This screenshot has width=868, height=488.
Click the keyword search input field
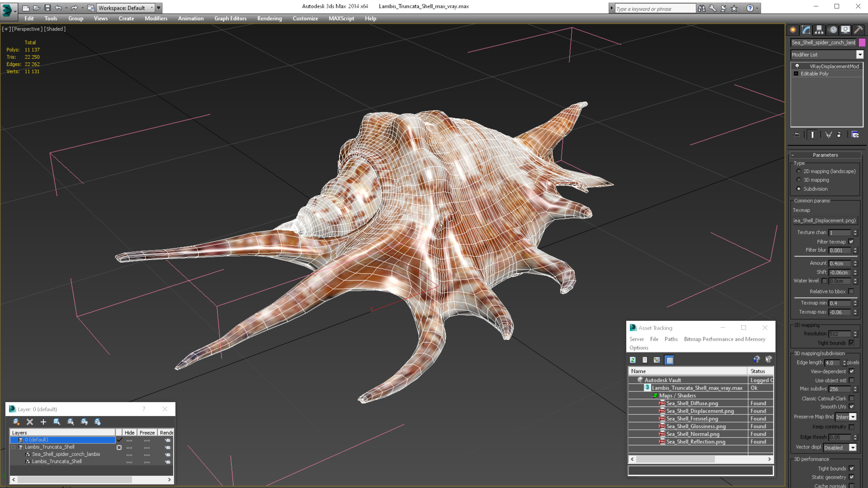tap(655, 9)
